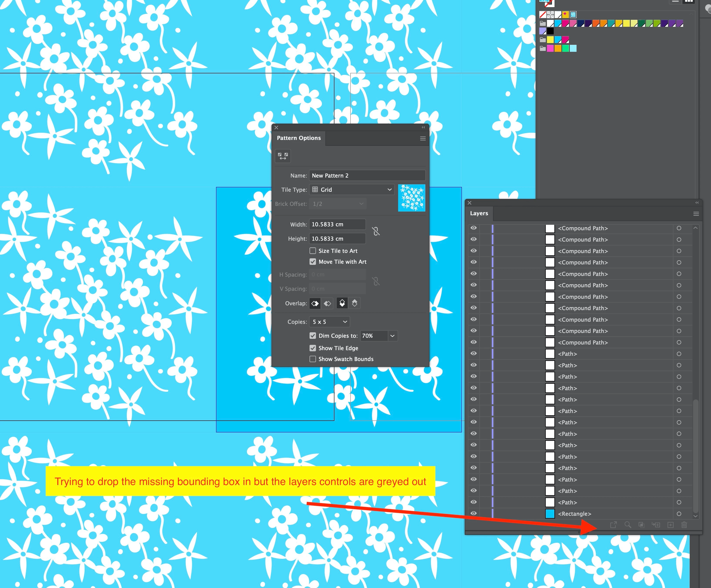Select the Layers panel tab

pos(479,213)
